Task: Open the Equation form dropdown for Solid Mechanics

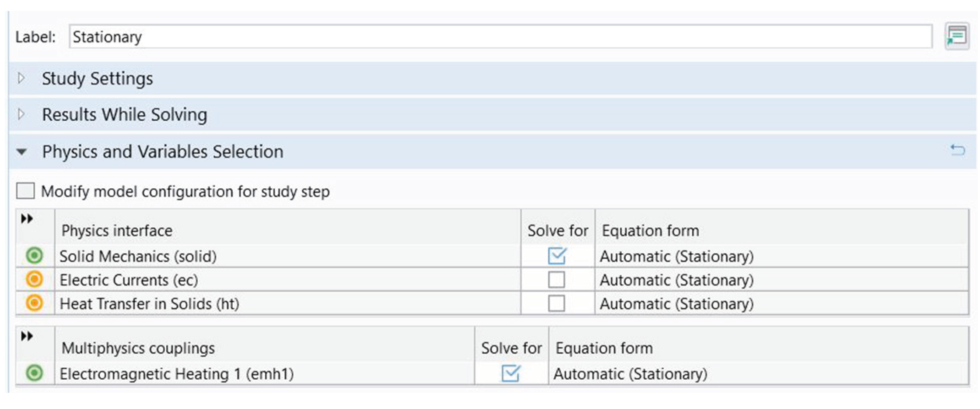Action: 677,256
